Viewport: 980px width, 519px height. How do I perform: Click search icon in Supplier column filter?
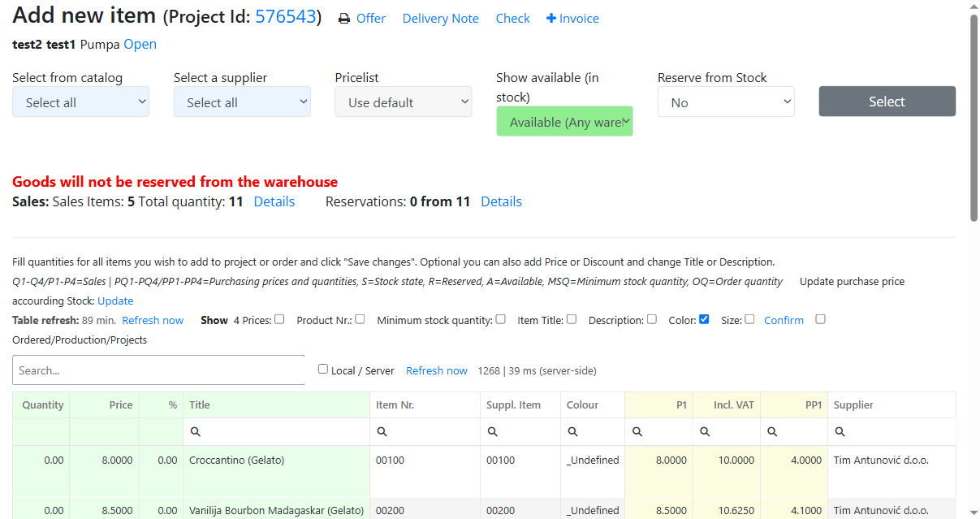point(839,432)
